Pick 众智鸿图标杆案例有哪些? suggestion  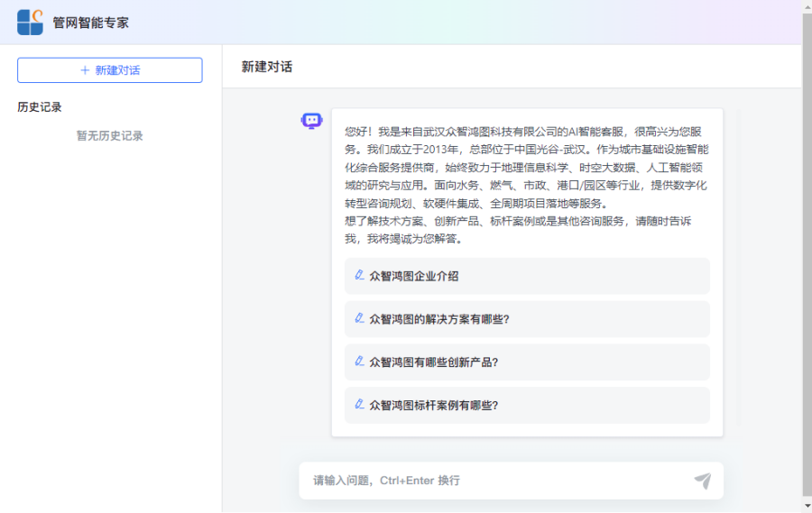(x=527, y=405)
